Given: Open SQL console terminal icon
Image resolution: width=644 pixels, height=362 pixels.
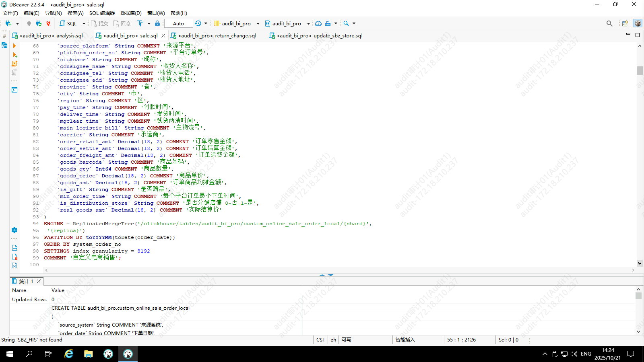Looking at the screenshot, I should (14, 90).
